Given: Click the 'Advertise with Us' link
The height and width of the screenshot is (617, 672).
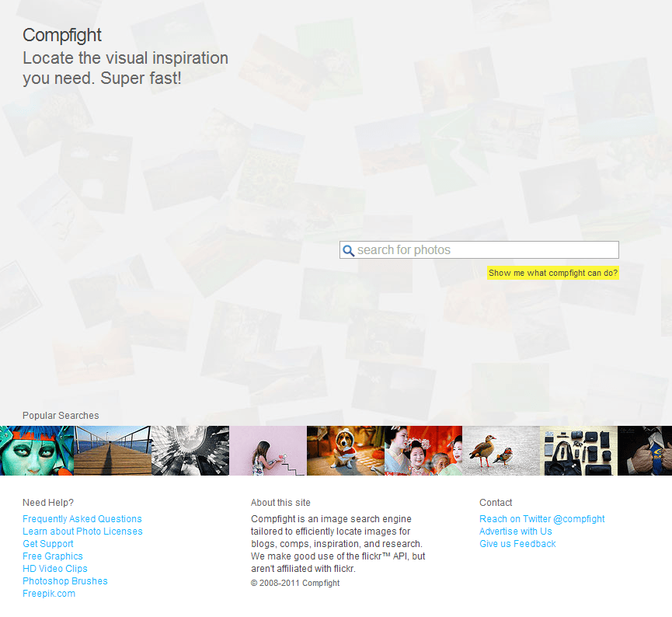Looking at the screenshot, I should point(516,532).
